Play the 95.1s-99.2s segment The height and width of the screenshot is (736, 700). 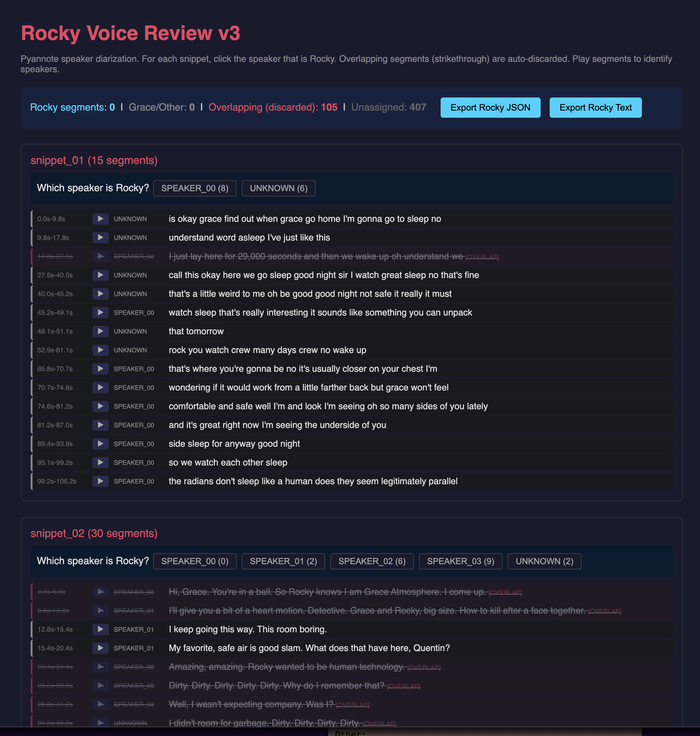(x=100, y=463)
